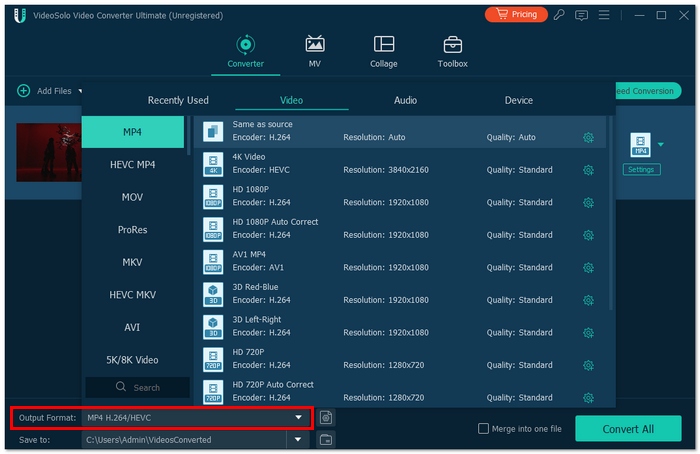Select the Video format tab
The width and height of the screenshot is (700, 454).
(292, 100)
